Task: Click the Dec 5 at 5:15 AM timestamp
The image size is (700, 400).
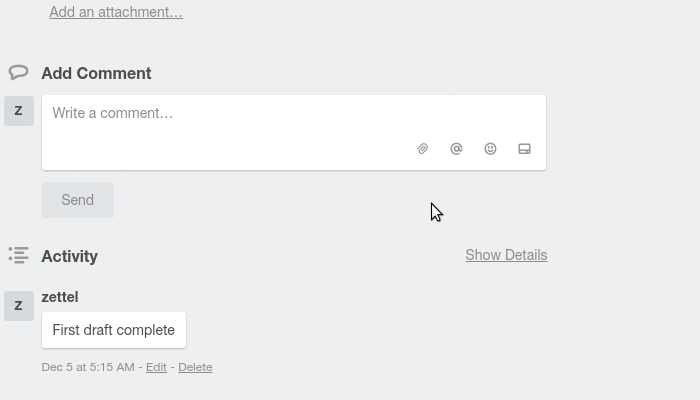Action: tap(88, 367)
